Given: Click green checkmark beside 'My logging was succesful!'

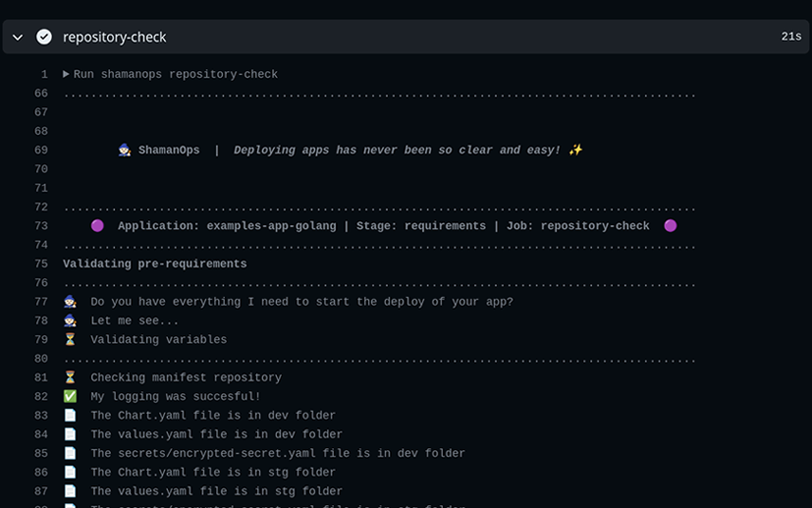Looking at the screenshot, I should click(70, 397).
